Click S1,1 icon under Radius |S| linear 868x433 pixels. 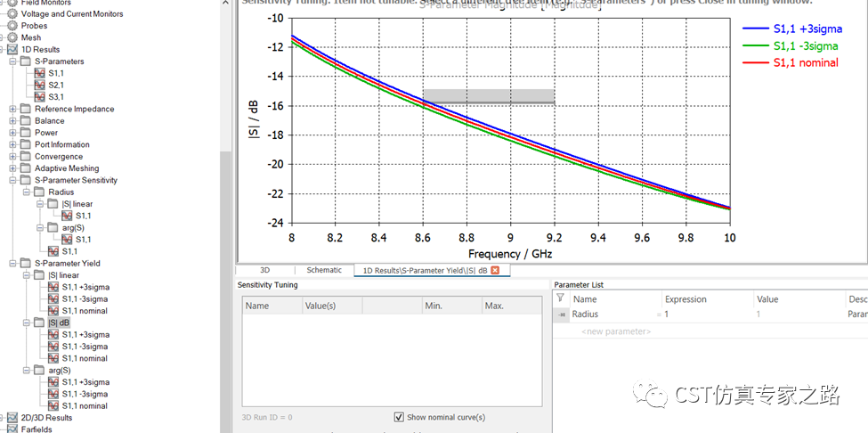68,216
